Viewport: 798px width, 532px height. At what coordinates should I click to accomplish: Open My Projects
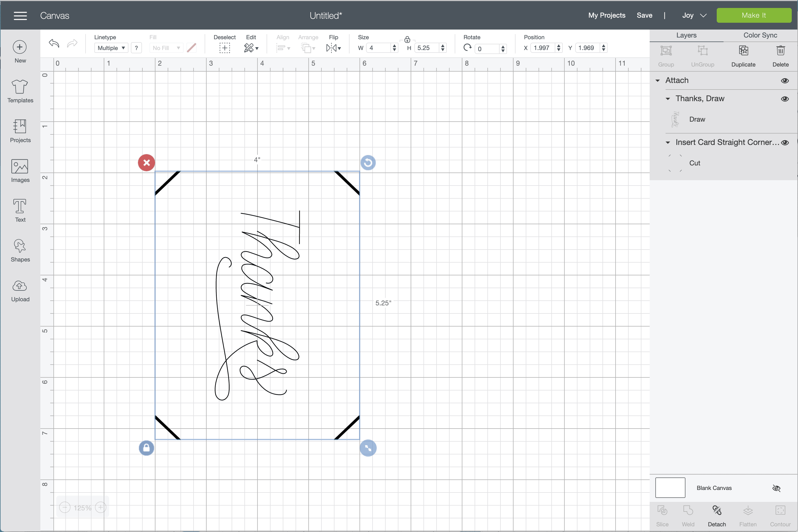tap(607, 15)
